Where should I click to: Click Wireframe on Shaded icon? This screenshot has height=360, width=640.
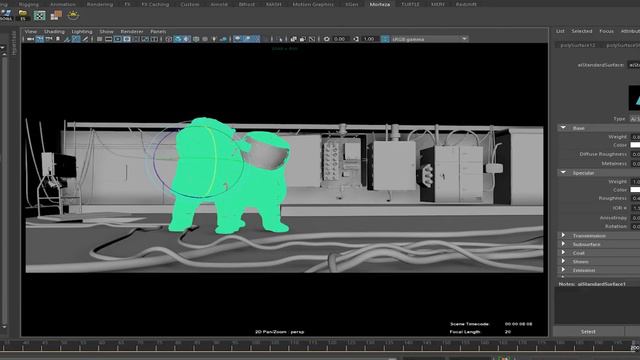coord(196,39)
